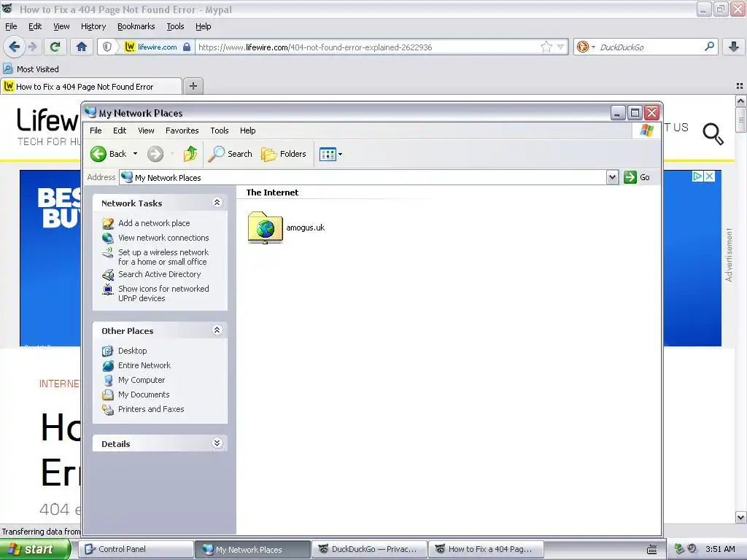Bookmark this page with the star icon

coord(546,47)
